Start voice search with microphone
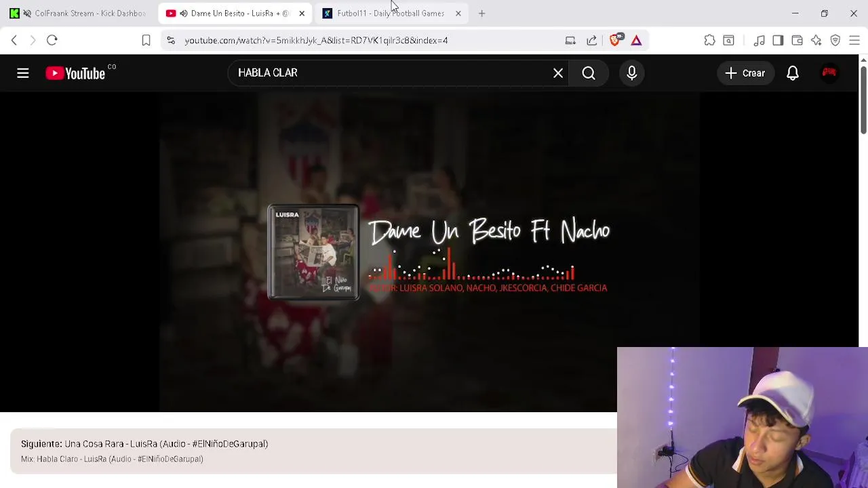The image size is (868, 488). (x=632, y=73)
